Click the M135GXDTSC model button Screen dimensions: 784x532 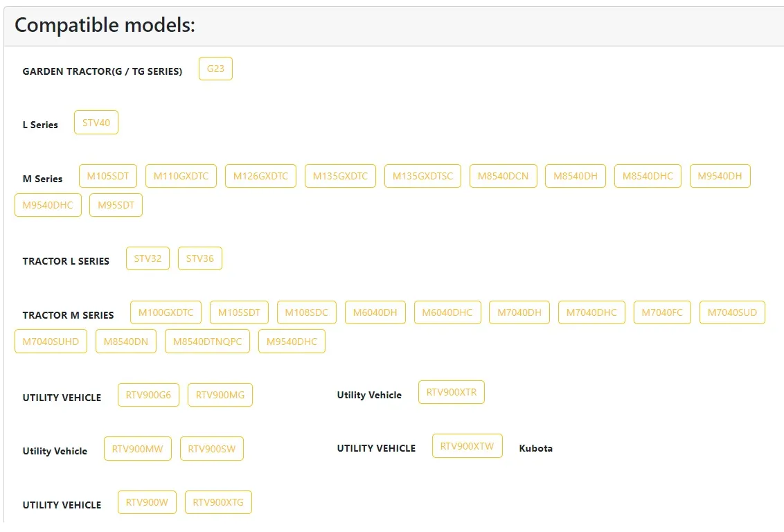coord(422,176)
